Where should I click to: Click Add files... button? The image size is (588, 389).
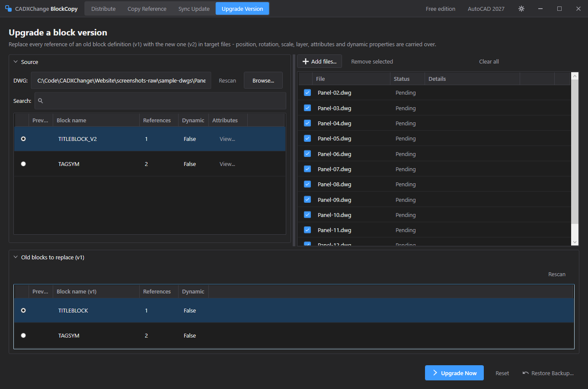(x=320, y=61)
